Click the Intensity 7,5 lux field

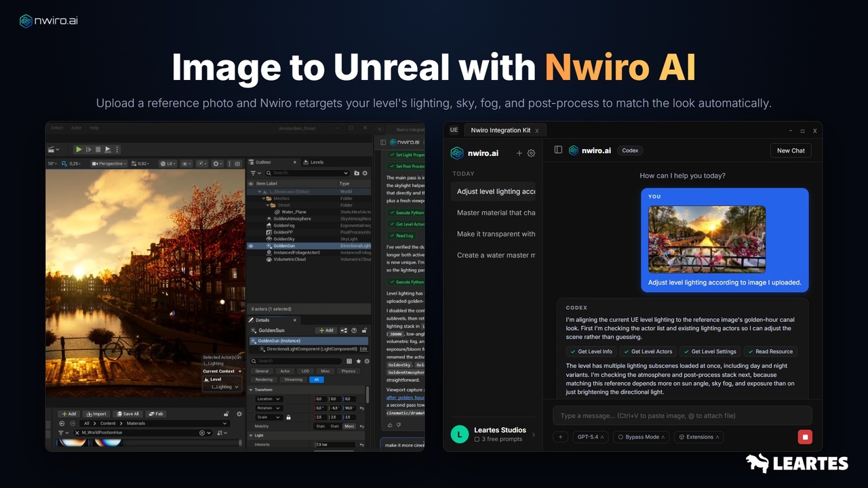pyautogui.click(x=335, y=445)
